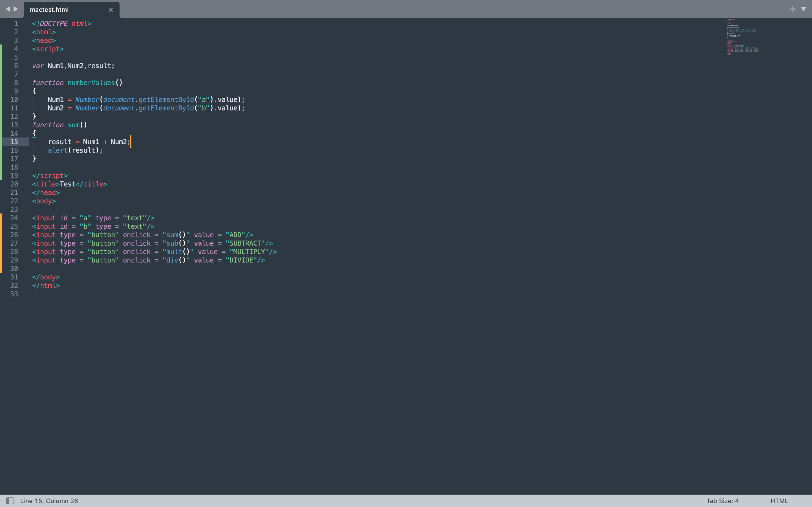Click line number 24 in the gutter
Image resolution: width=812 pixels, height=507 pixels.
coord(14,218)
